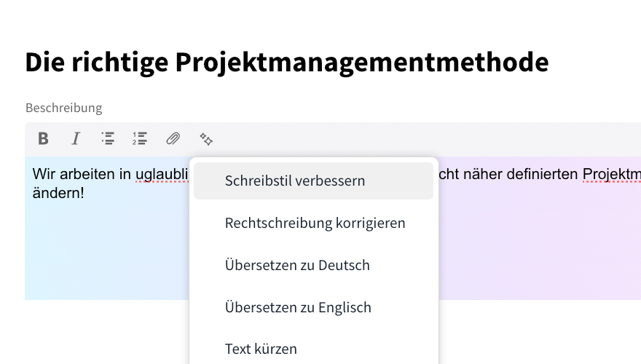
Task: Choose the 'Text kürzen' menu item
Action: (261, 349)
